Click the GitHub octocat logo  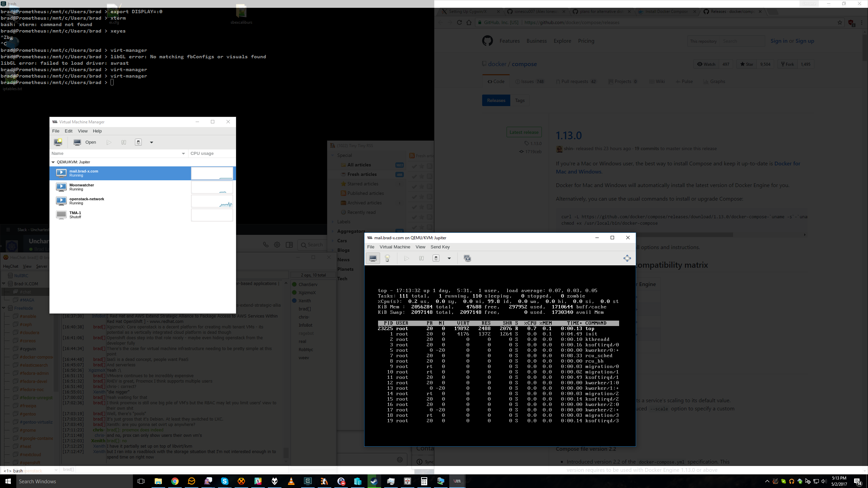(488, 41)
